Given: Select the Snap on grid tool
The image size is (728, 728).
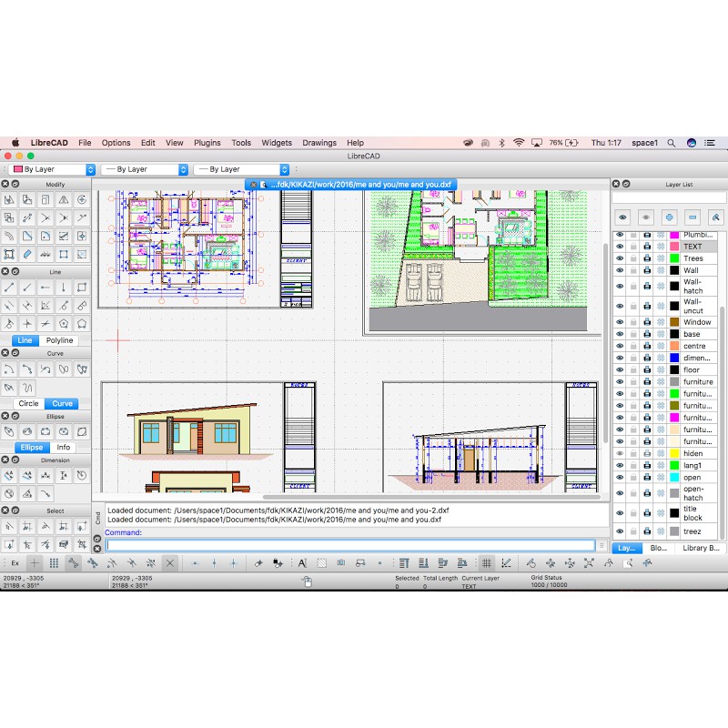Looking at the screenshot, I should 54,563.
